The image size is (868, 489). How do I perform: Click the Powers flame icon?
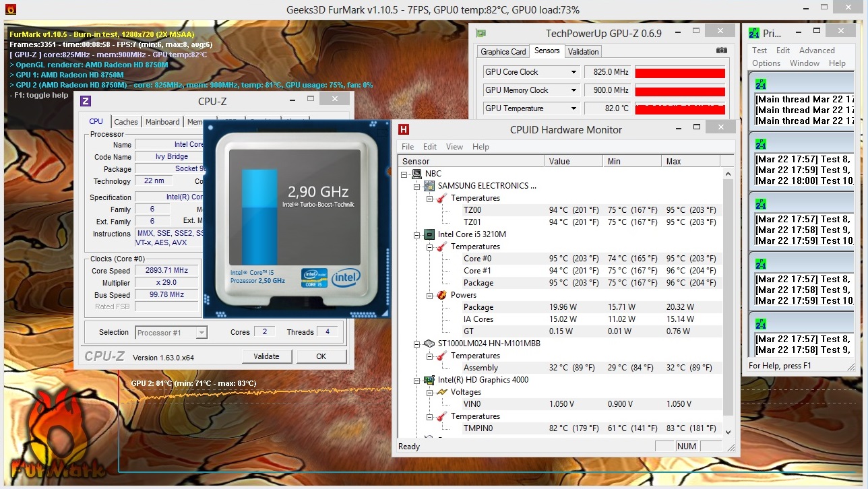coord(441,295)
